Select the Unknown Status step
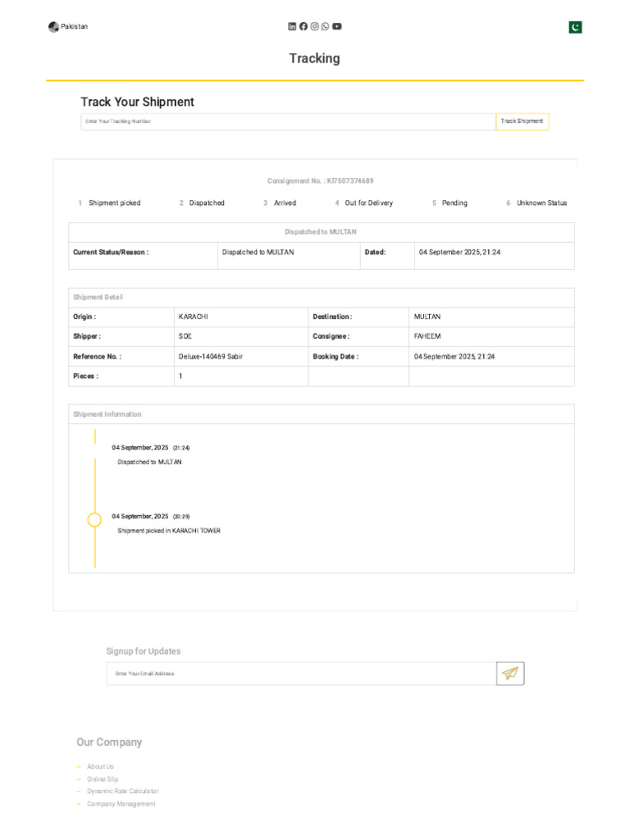The height and width of the screenshot is (840, 630). click(x=536, y=203)
